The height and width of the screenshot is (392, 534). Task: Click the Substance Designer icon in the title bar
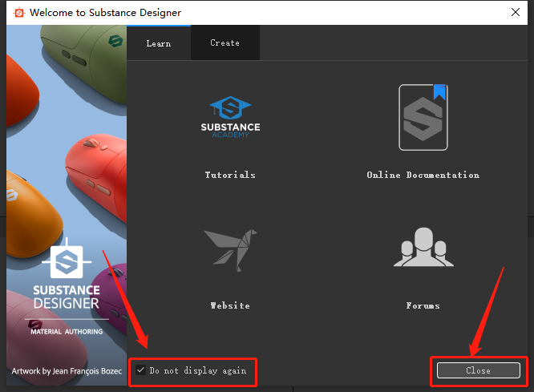(x=19, y=13)
